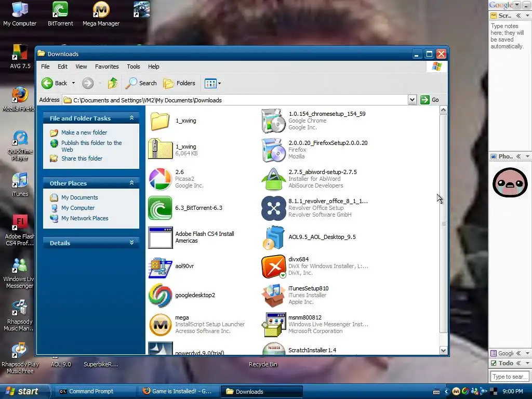
Task: Expand the Address bar dropdown
Action: point(412,100)
